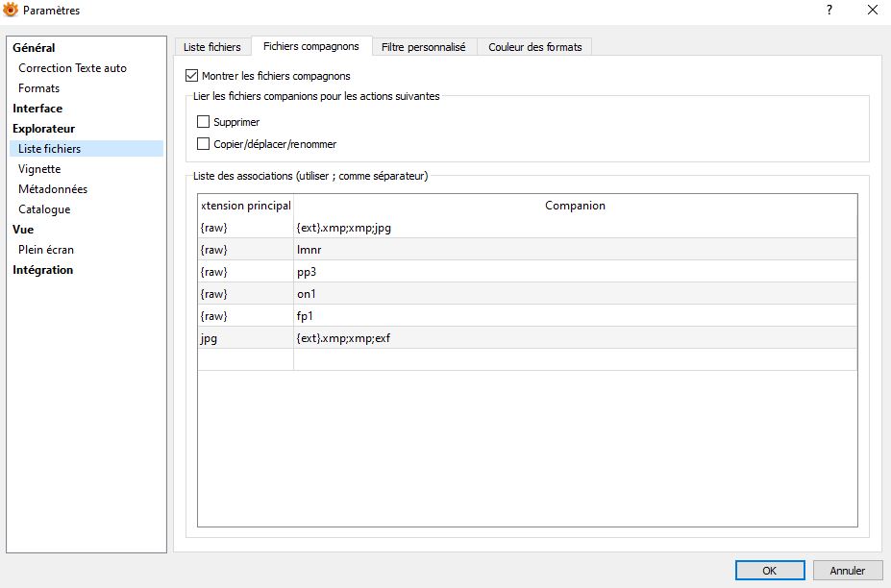This screenshot has height=588, width=891.
Task: Click the Companion column header
Action: pyautogui.click(x=575, y=206)
